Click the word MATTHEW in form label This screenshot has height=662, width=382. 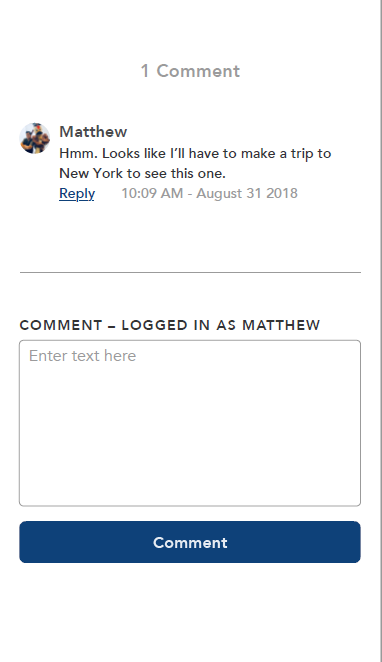point(281,325)
